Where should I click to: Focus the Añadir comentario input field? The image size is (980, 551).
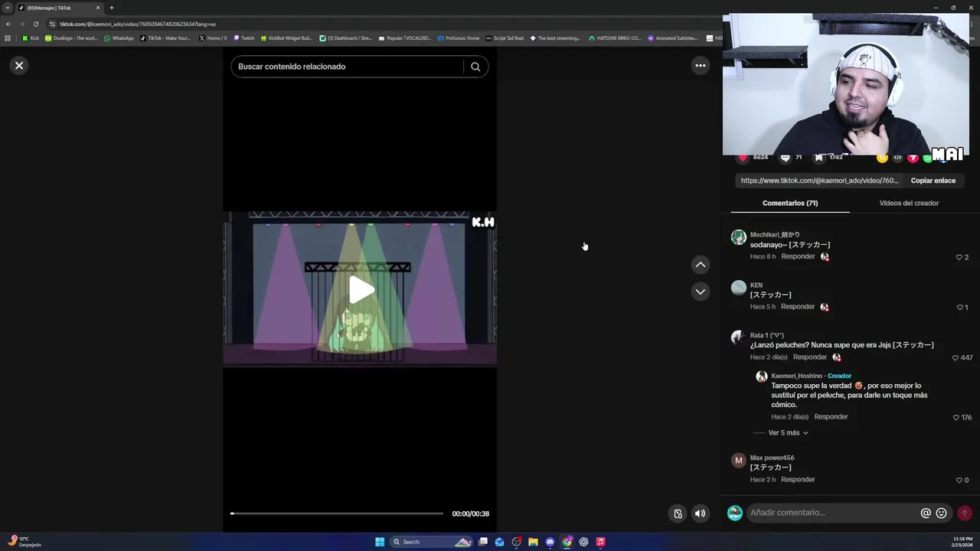(832, 513)
